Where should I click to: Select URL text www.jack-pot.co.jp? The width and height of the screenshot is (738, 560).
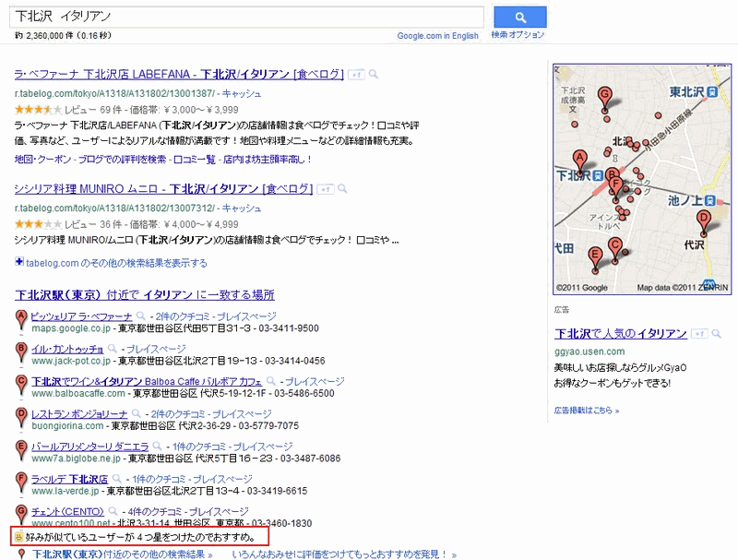click(x=71, y=361)
